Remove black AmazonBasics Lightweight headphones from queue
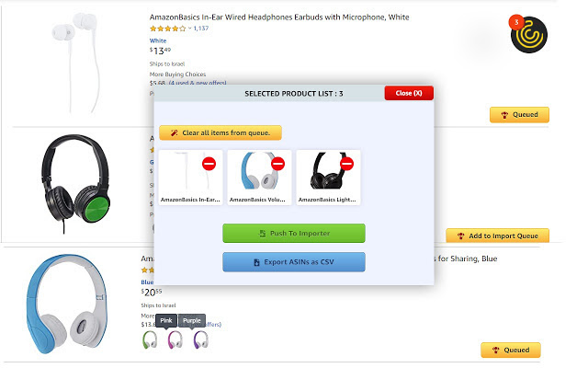588x368 pixels. (346, 164)
